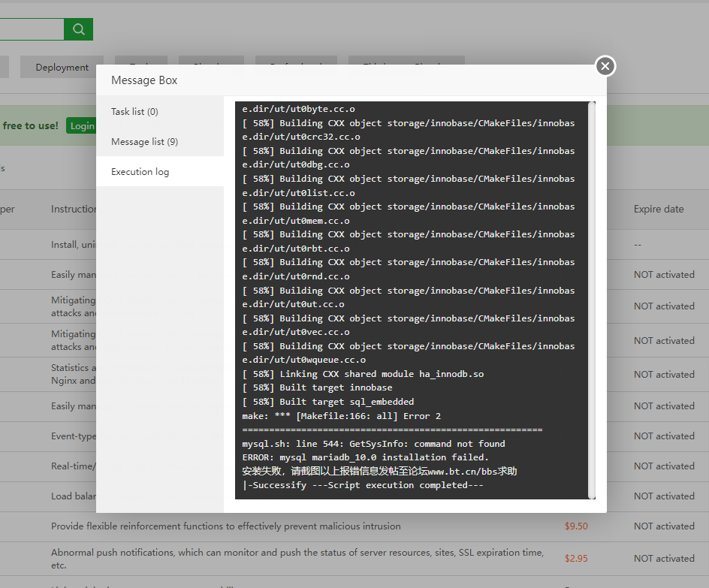
Task: Click the Instruction column header
Action: 74,209
